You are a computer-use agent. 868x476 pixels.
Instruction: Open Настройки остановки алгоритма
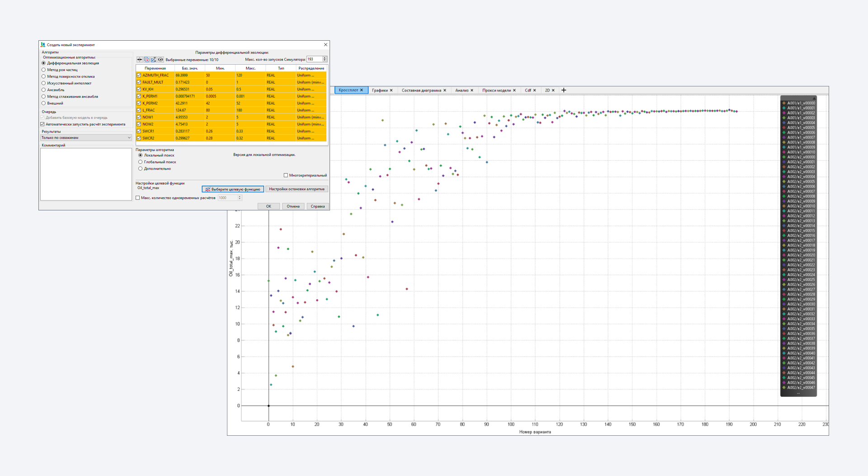click(297, 189)
